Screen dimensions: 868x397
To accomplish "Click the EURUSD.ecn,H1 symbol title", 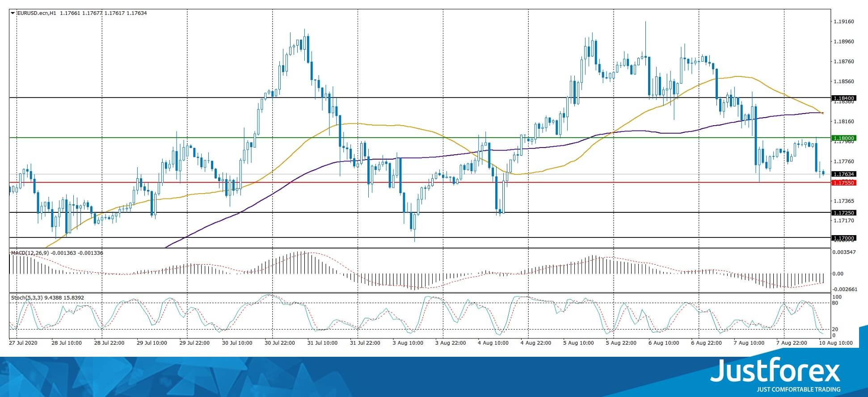I will click(36, 13).
